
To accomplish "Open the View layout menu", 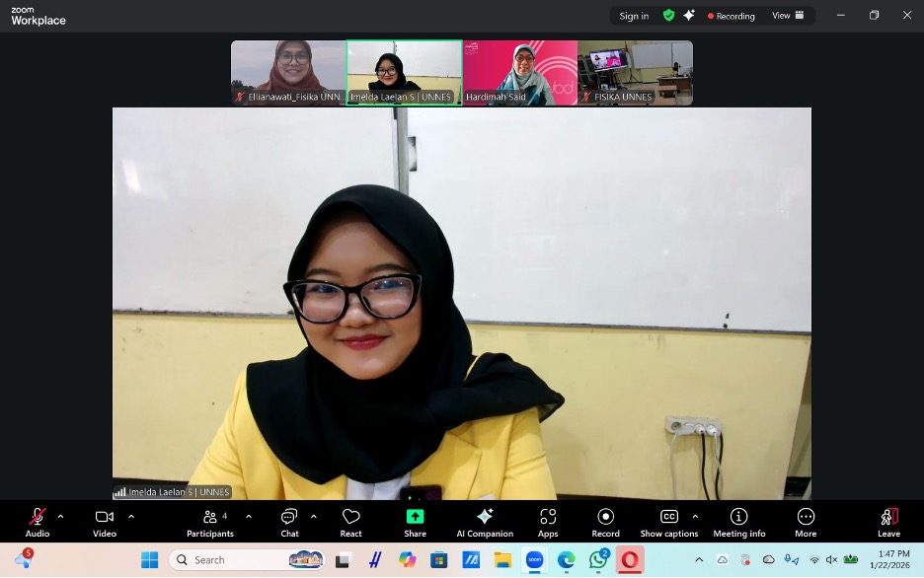I will pos(788,16).
